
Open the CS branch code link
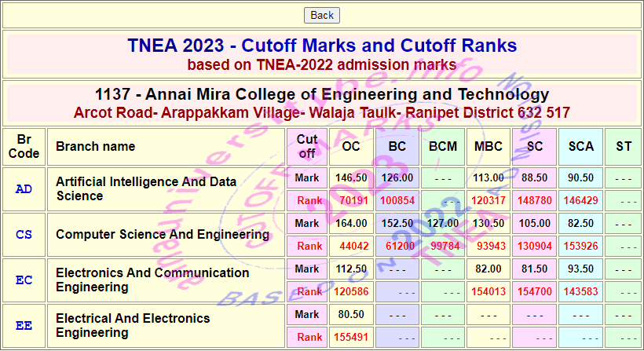(24, 235)
